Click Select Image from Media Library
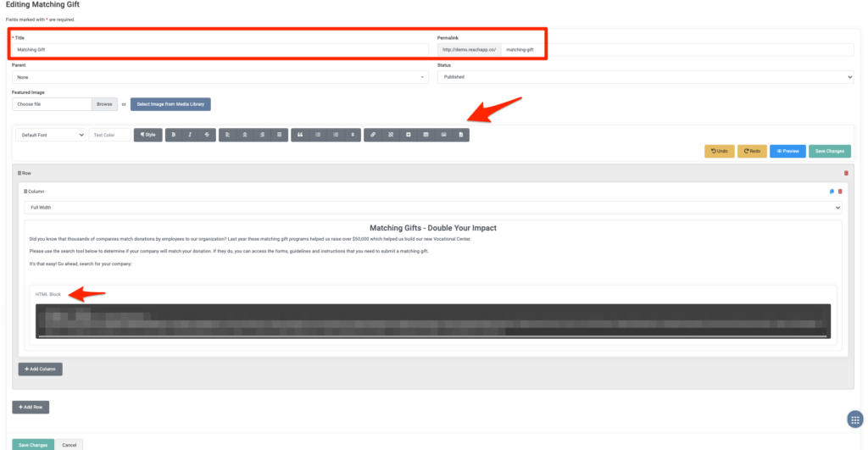Image resolution: width=868 pixels, height=450 pixels. pyautogui.click(x=170, y=104)
